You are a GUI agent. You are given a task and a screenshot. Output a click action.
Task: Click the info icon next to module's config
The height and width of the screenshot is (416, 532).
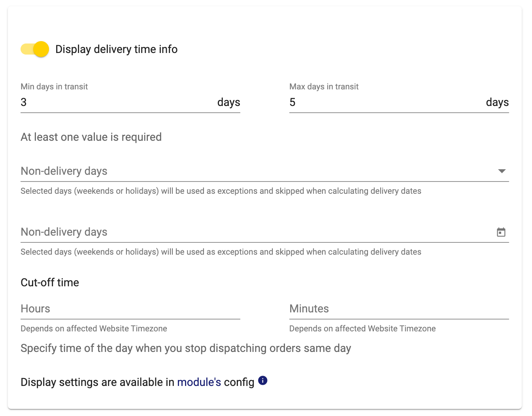pyautogui.click(x=262, y=380)
